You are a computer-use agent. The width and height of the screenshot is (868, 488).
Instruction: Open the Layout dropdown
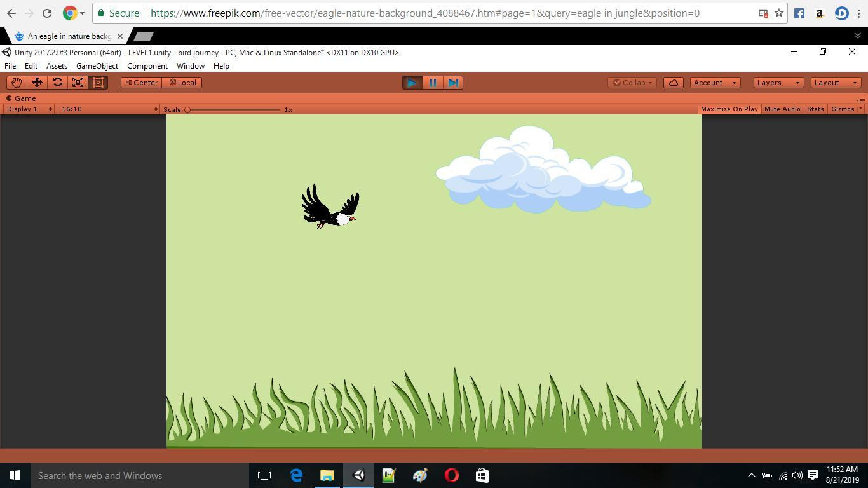point(835,83)
